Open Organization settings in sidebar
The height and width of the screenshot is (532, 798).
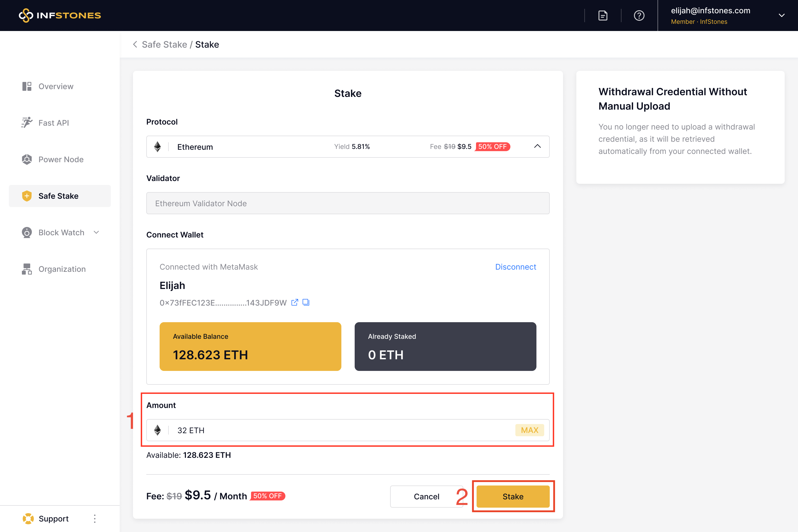[x=62, y=269]
